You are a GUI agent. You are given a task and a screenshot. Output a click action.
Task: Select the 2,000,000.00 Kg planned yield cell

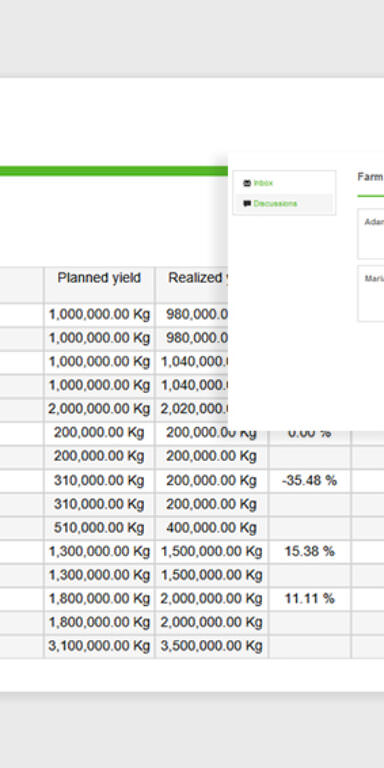(x=99, y=409)
